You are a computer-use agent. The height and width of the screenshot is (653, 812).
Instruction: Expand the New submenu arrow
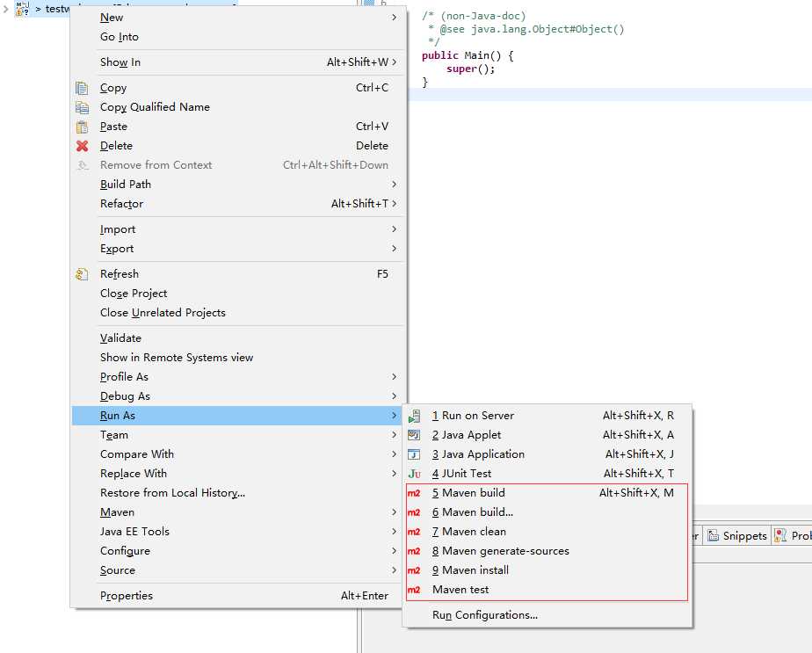(x=394, y=18)
